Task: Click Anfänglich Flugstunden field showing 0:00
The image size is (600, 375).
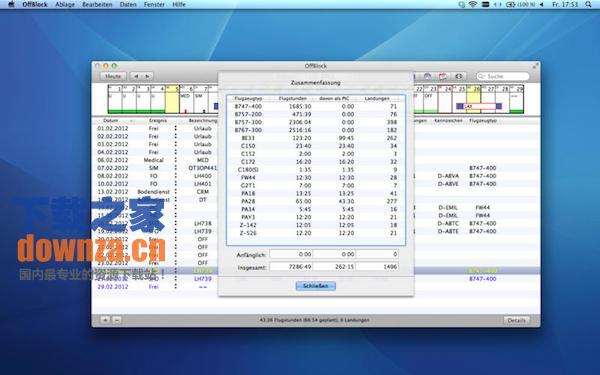Action: 291,254
